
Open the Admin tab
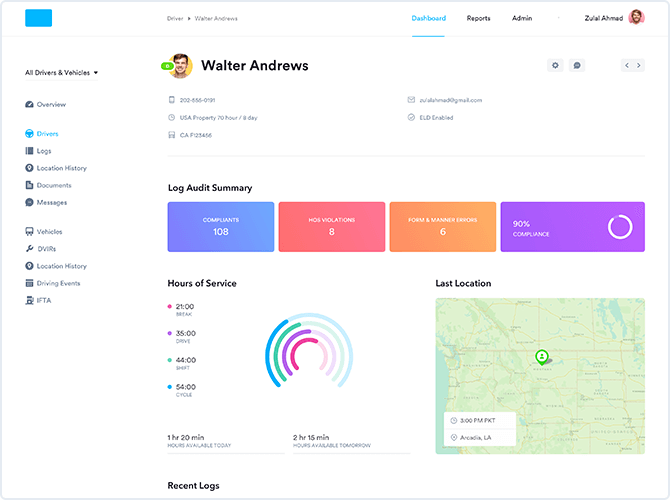pos(522,18)
